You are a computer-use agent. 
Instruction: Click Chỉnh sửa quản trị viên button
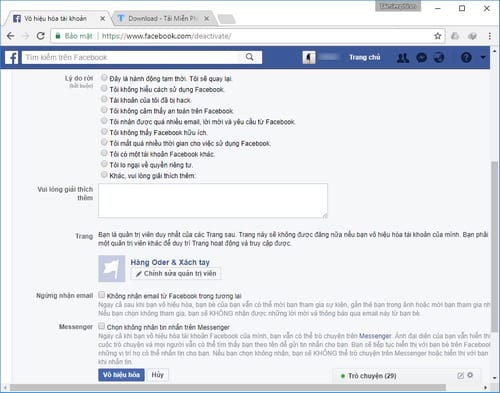click(176, 274)
